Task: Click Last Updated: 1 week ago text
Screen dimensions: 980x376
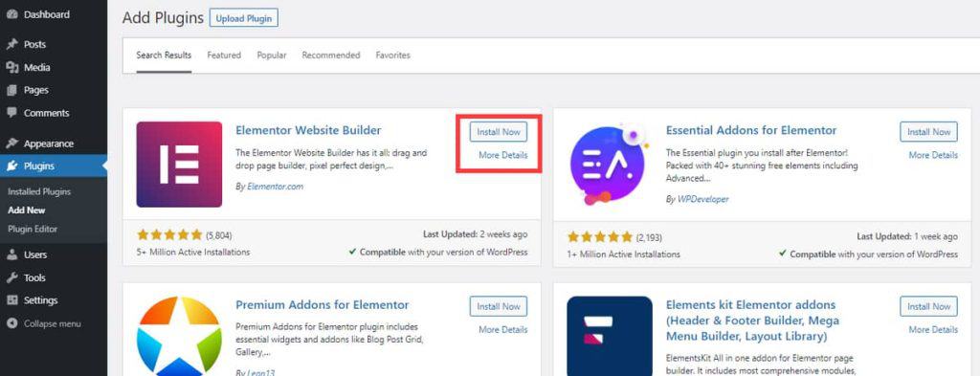Action: [x=907, y=236]
